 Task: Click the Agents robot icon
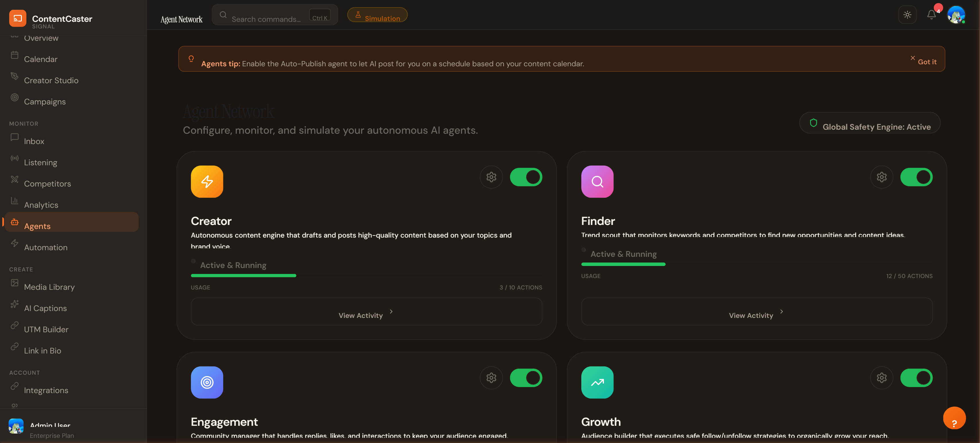(14, 222)
